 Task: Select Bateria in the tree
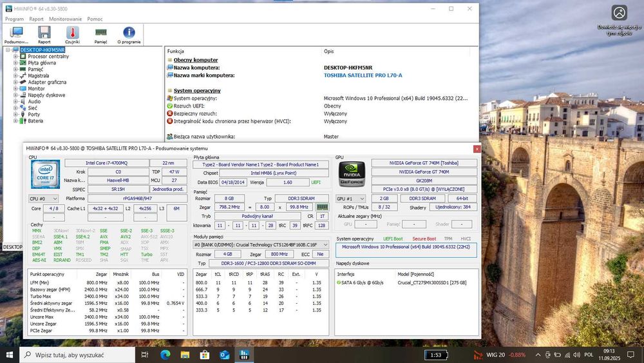click(x=35, y=121)
